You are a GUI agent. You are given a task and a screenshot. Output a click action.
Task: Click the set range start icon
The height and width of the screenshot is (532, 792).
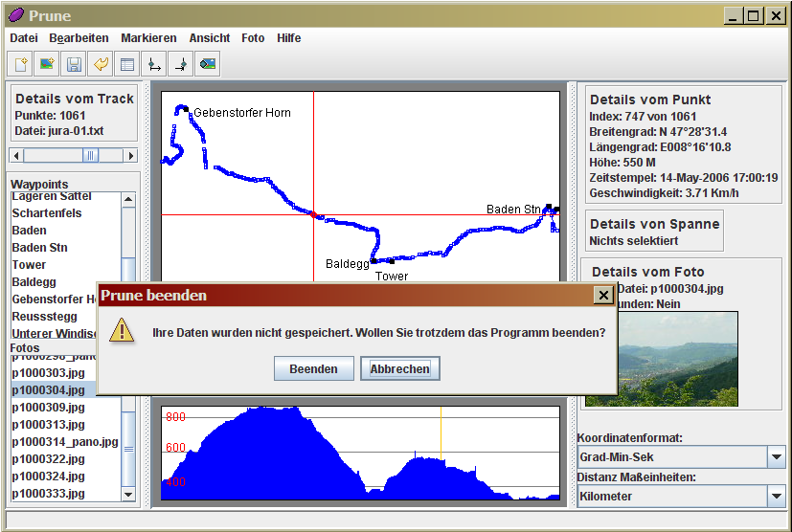point(153,64)
